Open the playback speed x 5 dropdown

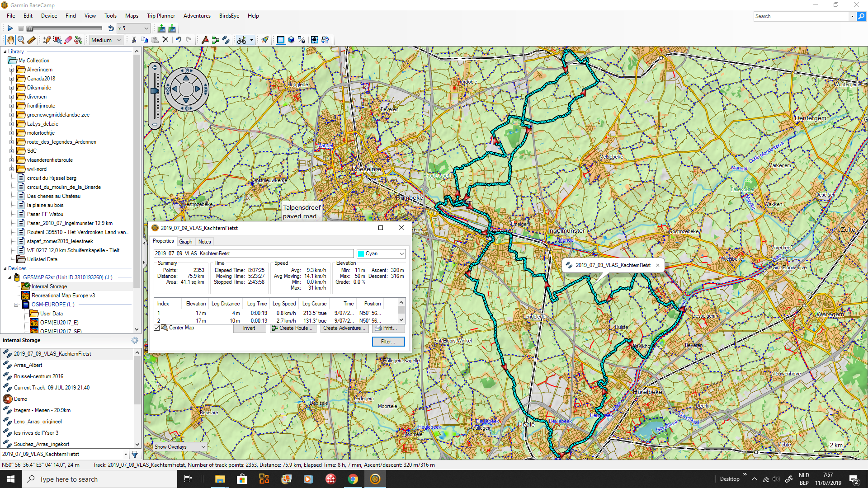point(133,28)
